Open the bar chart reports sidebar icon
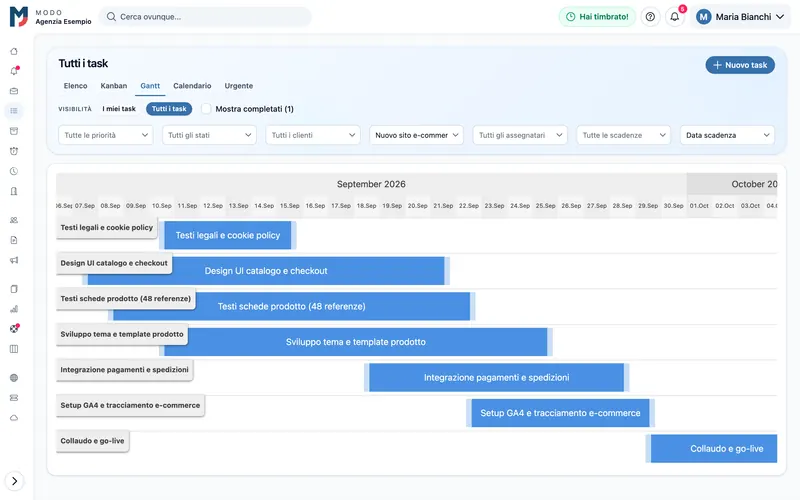Image resolution: width=800 pixels, height=500 pixels. pyautogui.click(x=14, y=309)
